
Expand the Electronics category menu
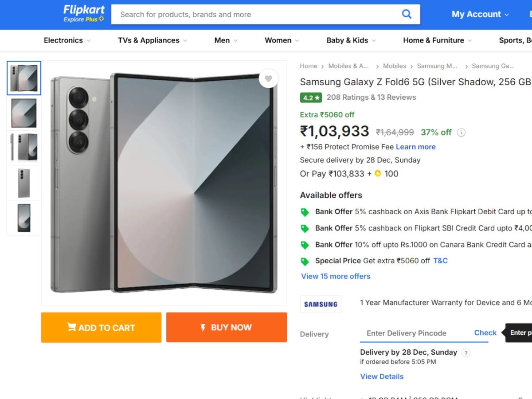[67, 40]
